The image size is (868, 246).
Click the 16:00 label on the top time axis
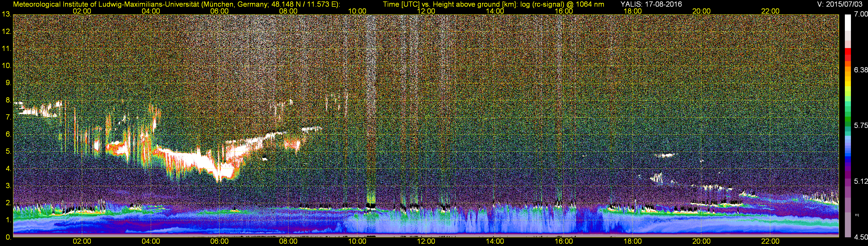(564, 11)
